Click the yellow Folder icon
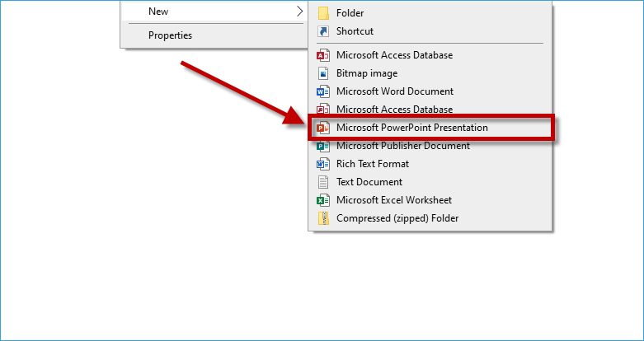The width and height of the screenshot is (644, 341). point(323,13)
